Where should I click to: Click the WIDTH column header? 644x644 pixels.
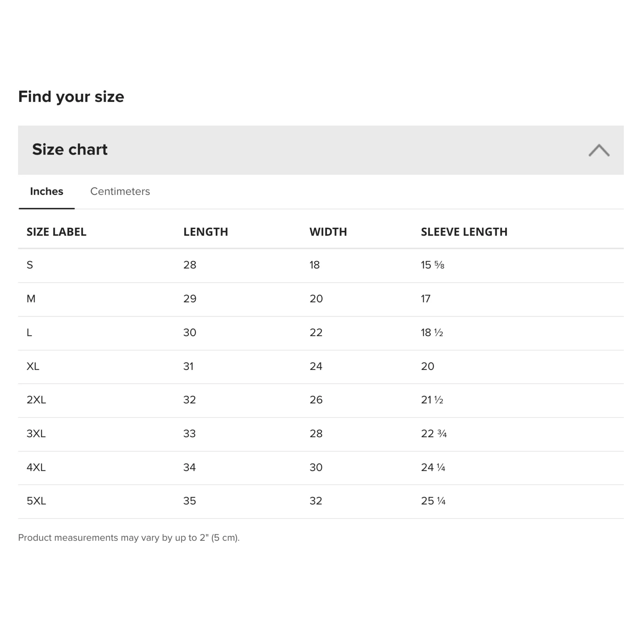[328, 232]
